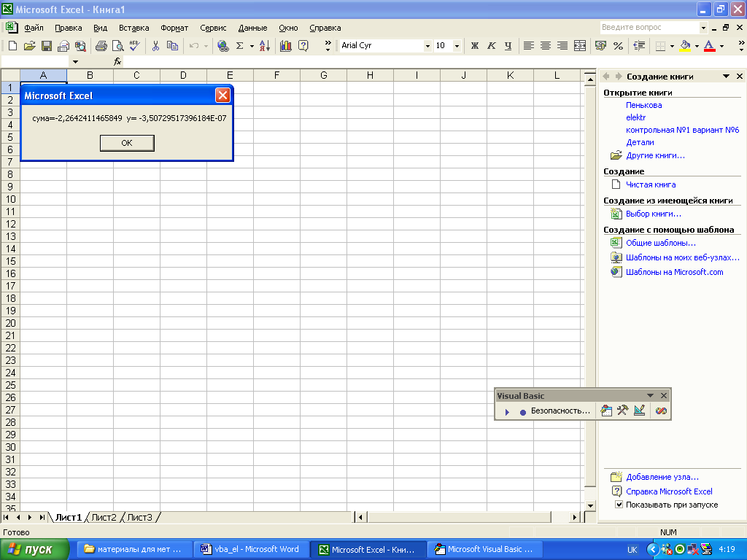Open the Формат menu
The width and height of the screenshot is (747, 560).
174,28
